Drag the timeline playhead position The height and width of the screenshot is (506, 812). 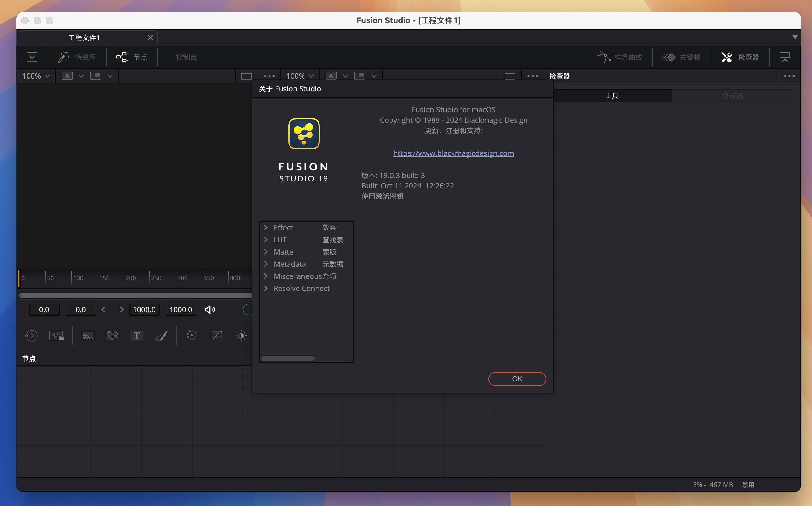[20, 277]
